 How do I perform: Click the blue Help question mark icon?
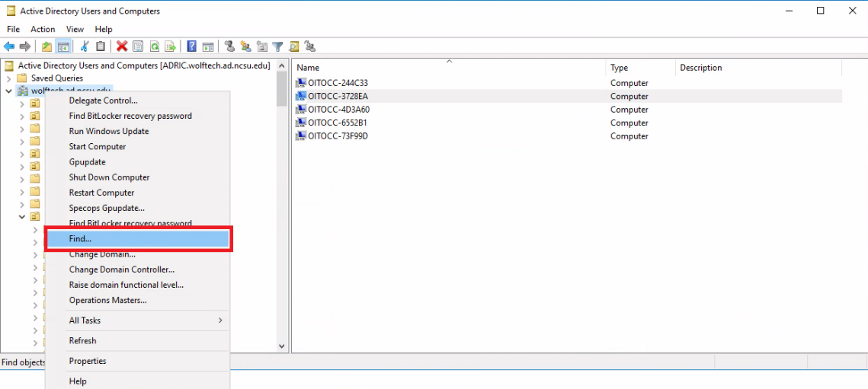click(x=192, y=46)
